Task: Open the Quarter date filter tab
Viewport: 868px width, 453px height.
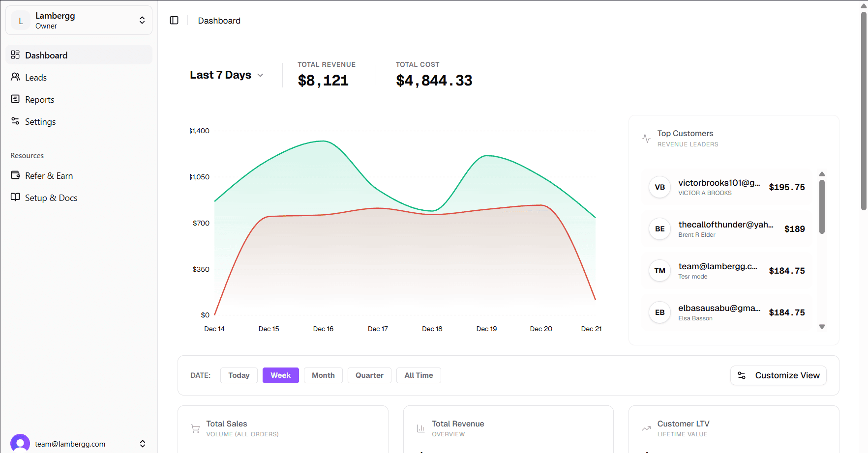Action: [369, 375]
